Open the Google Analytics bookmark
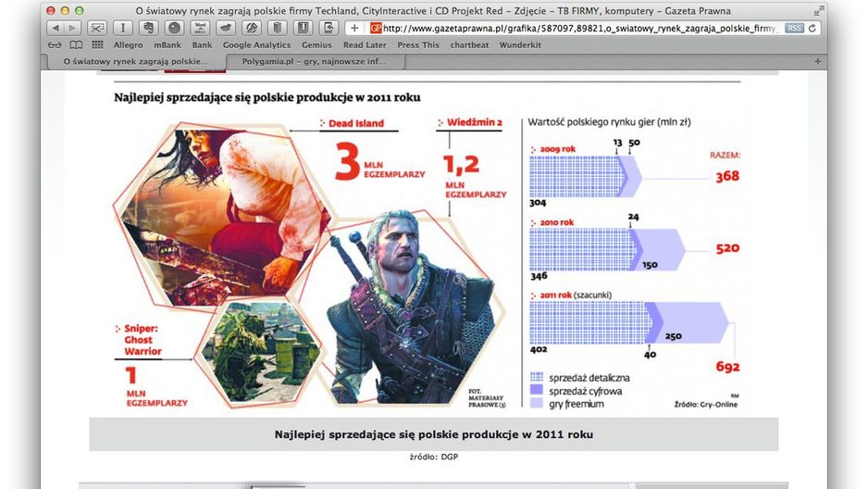Screen dimensions: 868x489 tap(256, 44)
